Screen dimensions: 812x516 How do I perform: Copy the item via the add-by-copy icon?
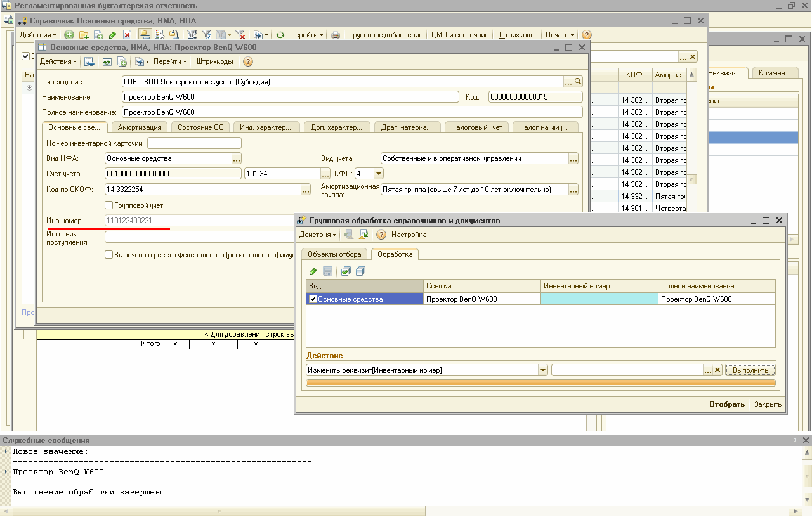coord(98,35)
